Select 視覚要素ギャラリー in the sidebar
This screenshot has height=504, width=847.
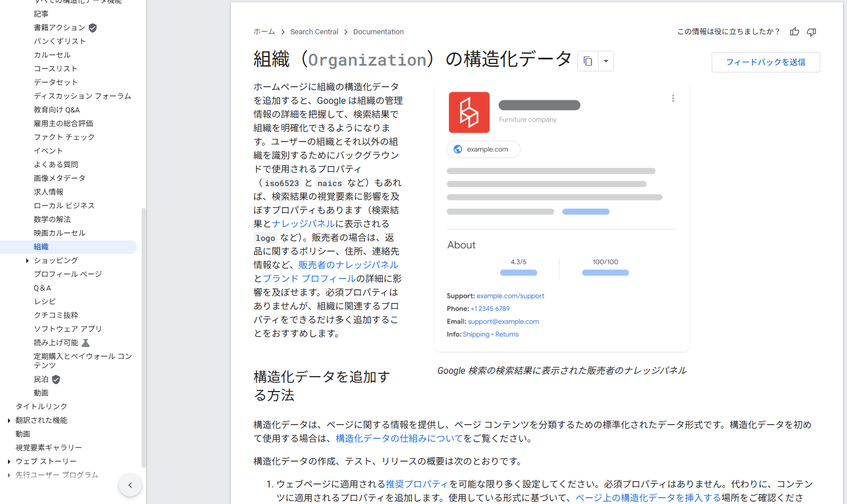coord(49,447)
